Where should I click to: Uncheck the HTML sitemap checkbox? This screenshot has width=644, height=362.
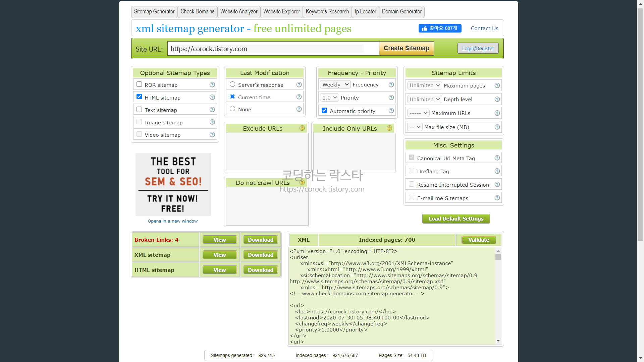pos(139,97)
